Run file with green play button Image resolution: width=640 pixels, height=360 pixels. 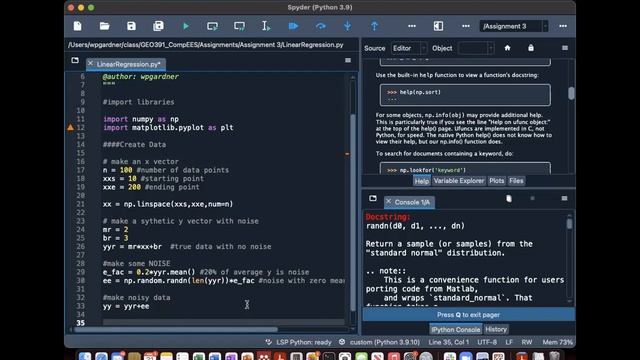coord(186,26)
